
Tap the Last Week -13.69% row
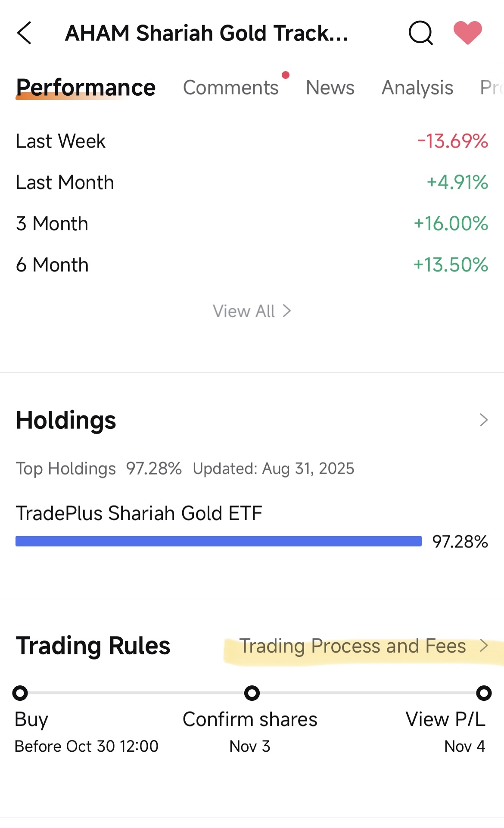pos(252,141)
